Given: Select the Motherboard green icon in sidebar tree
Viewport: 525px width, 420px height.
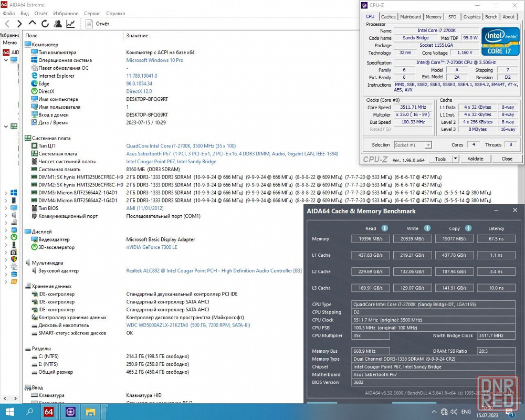Looking at the screenshot, I should click(14, 127).
